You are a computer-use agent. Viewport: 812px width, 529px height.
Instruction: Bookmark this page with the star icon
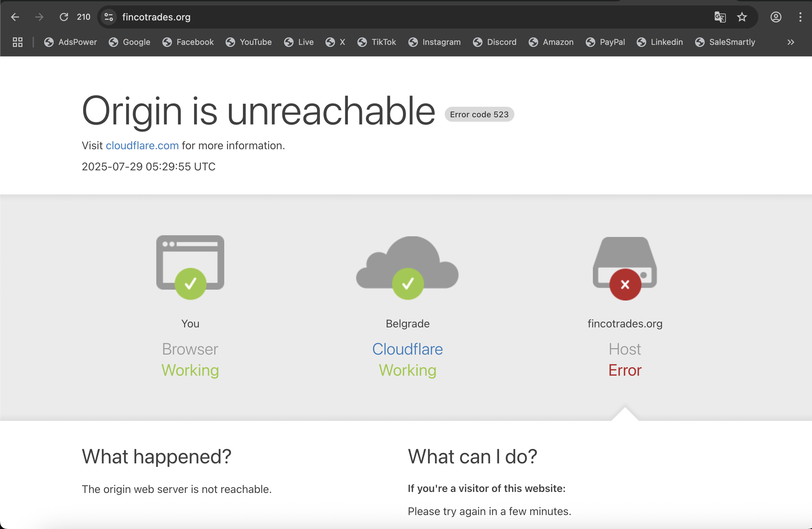pyautogui.click(x=742, y=17)
